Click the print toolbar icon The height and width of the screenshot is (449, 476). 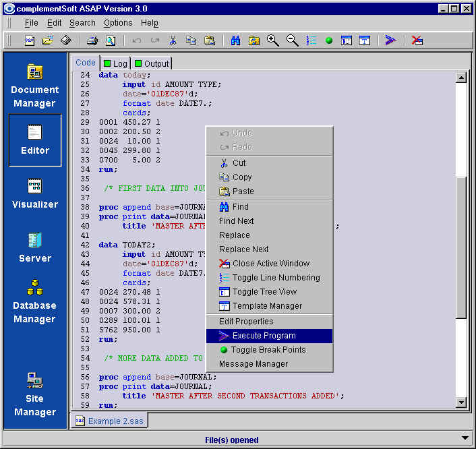coord(92,40)
